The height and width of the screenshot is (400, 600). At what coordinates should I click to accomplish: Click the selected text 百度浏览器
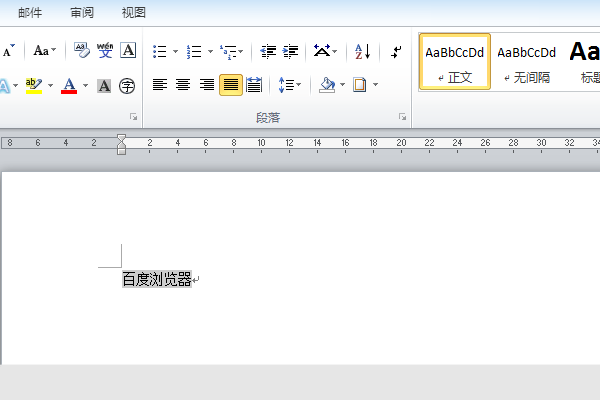point(157,279)
